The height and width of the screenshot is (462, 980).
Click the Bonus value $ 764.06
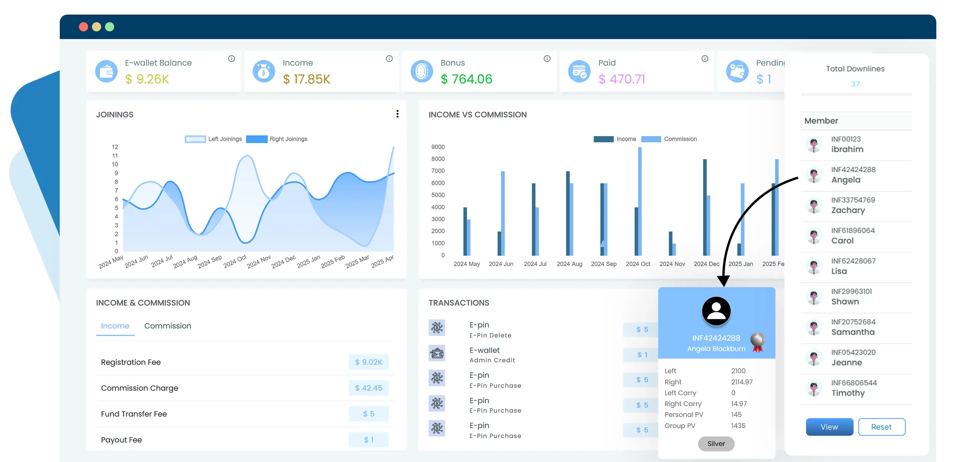point(466,79)
